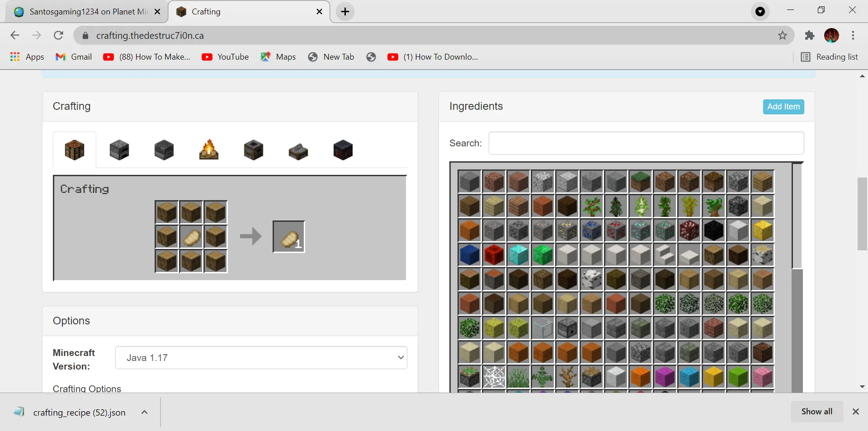Select the Smoker station icon
868x431 pixels.
coord(253,150)
